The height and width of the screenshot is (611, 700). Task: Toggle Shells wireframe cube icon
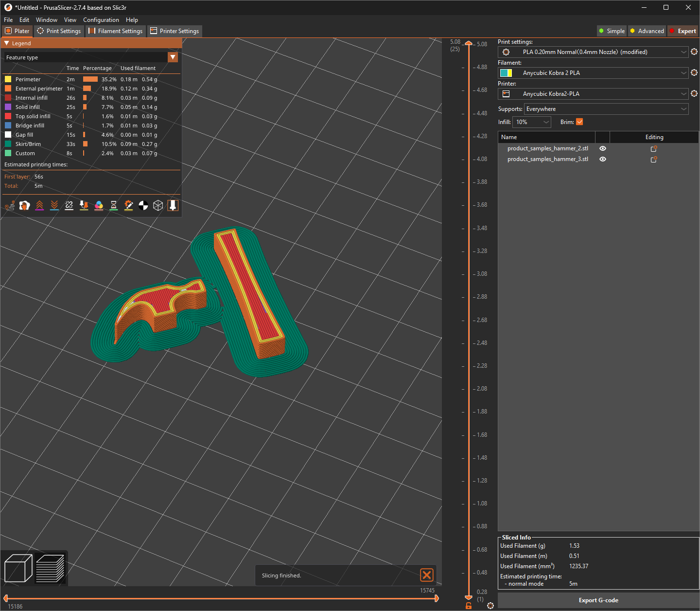pos(158,205)
